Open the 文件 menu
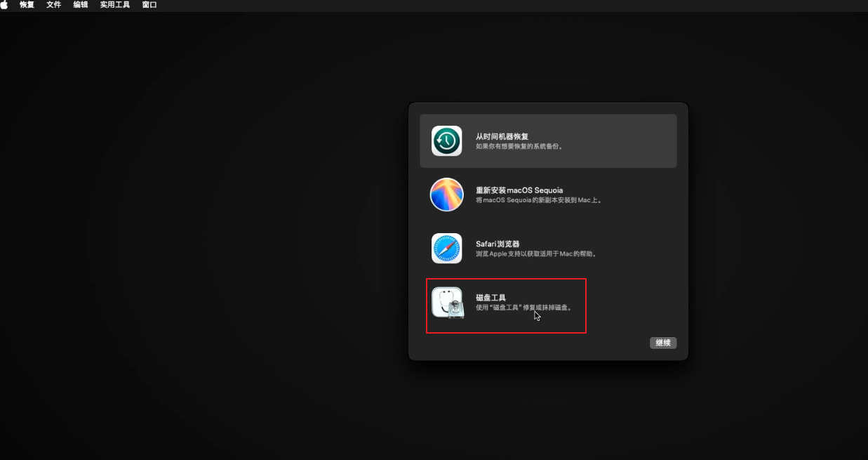 pos(53,5)
